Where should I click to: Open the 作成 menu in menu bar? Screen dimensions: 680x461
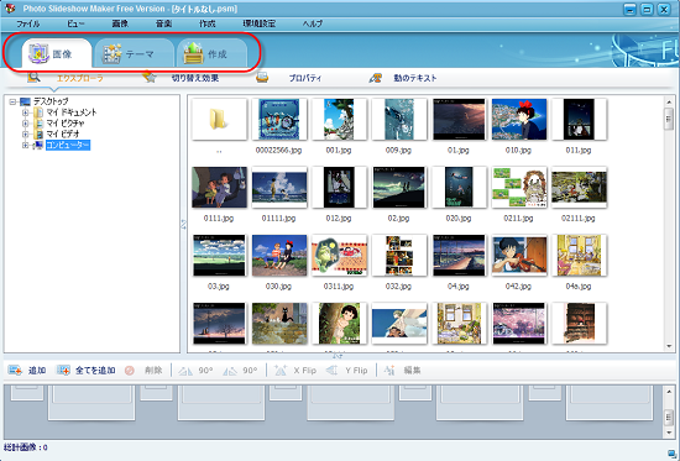point(207,23)
